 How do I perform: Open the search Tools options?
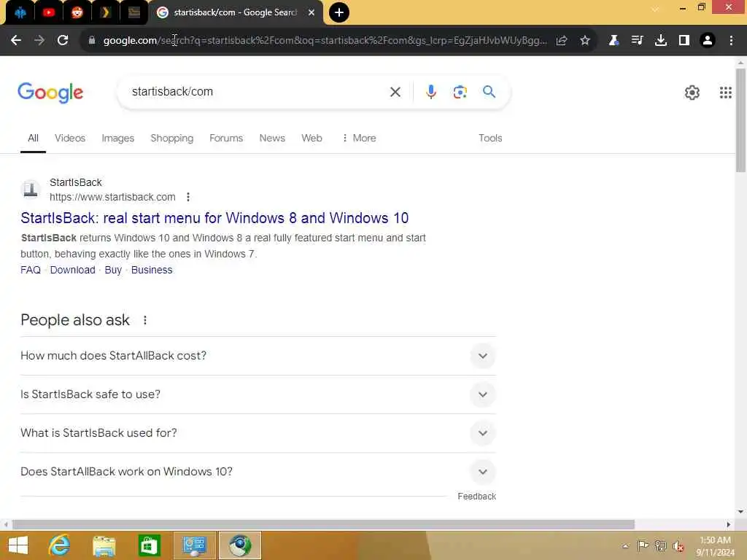(x=490, y=138)
